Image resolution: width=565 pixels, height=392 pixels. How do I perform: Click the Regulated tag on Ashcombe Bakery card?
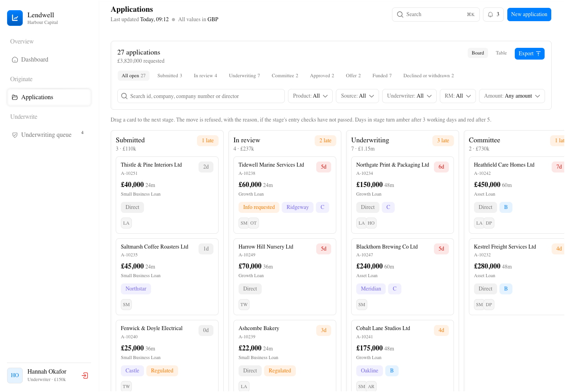(x=280, y=371)
